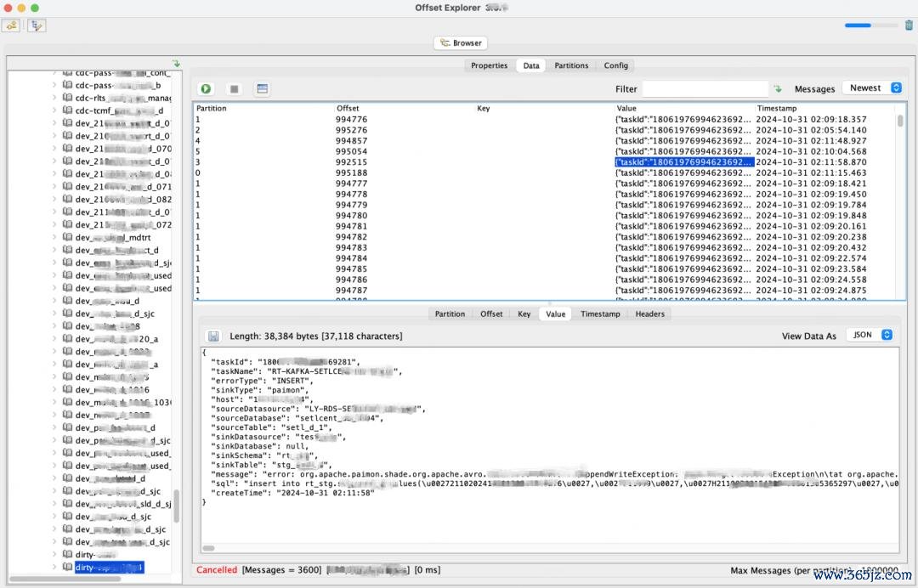Click the Cancelled status text

(217, 570)
